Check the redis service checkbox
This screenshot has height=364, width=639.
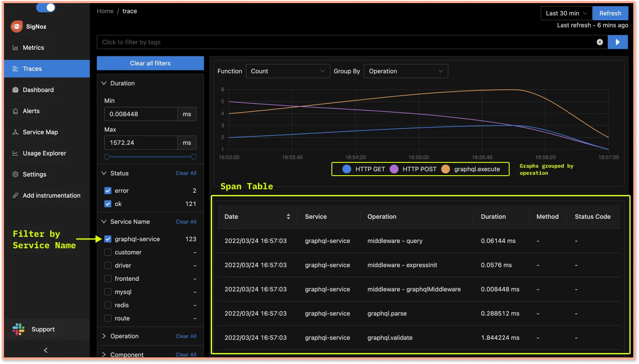[108, 305]
